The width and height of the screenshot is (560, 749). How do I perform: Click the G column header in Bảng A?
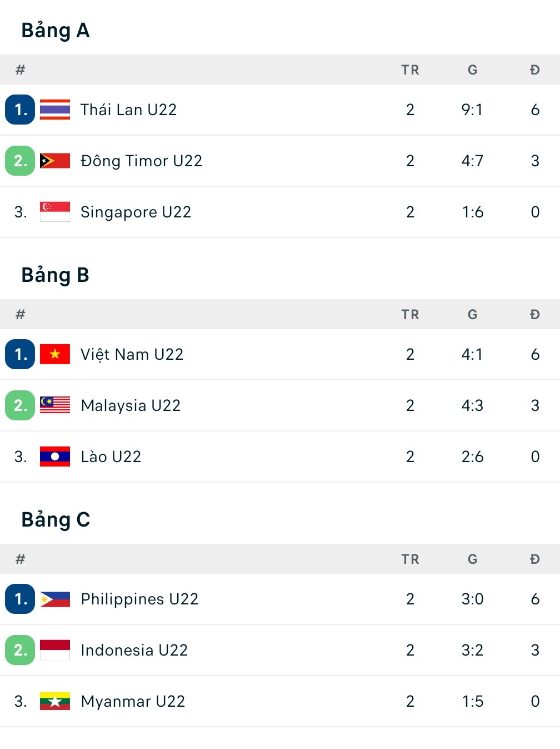pyautogui.click(x=472, y=70)
